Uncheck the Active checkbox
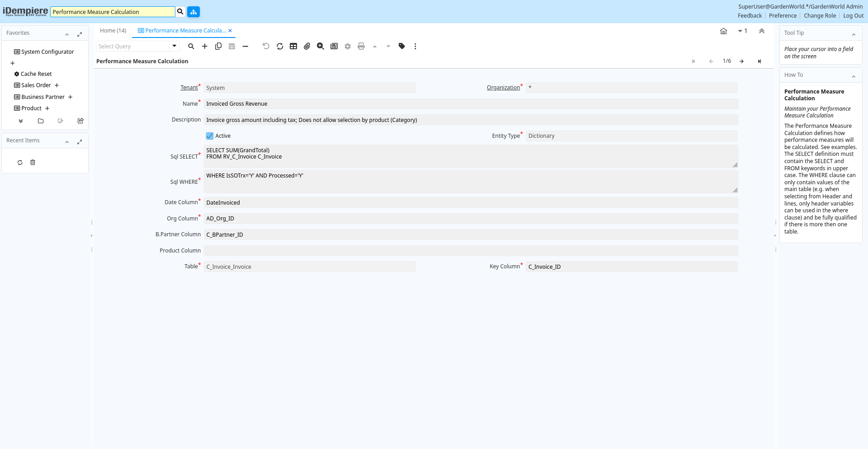Screen dimensions: 868x449 click(210, 136)
